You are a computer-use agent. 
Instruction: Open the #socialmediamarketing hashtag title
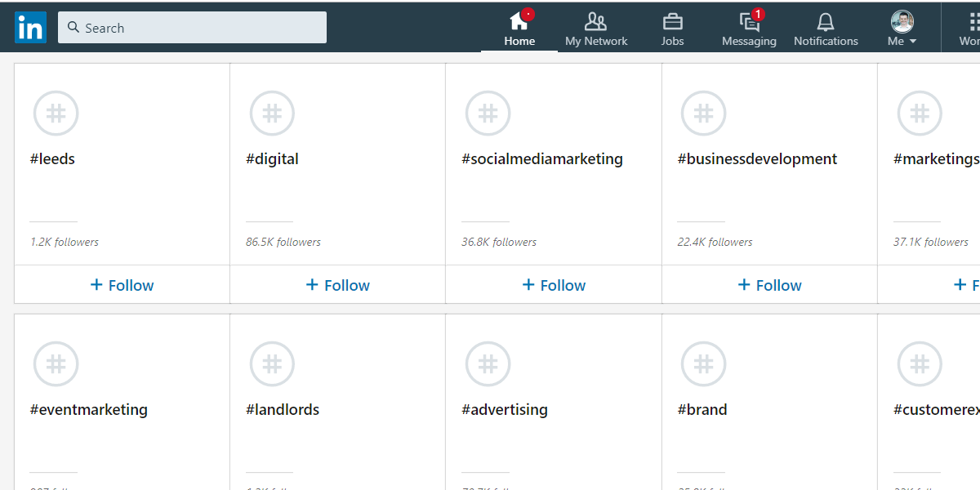point(542,159)
